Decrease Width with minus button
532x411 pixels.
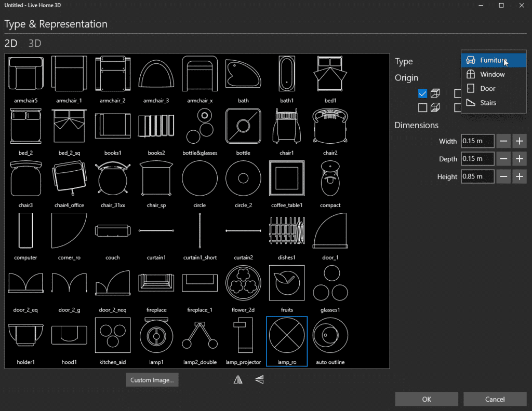tap(503, 141)
